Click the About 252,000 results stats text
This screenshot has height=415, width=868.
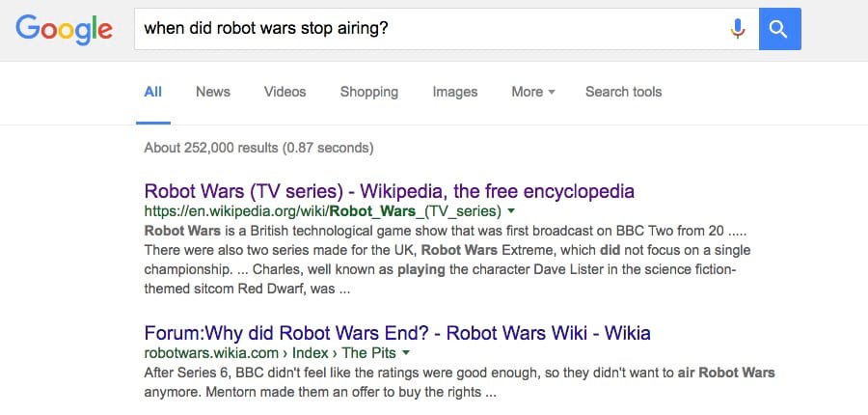click(x=258, y=148)
